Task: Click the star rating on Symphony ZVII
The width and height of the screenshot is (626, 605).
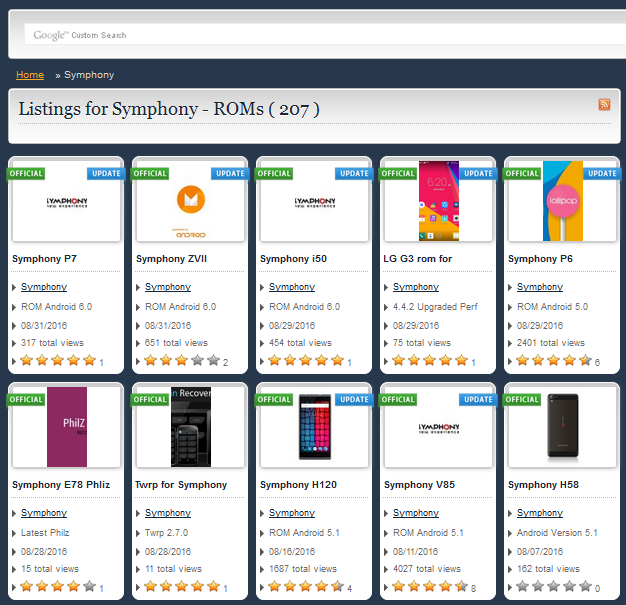Action: [182, 361]
